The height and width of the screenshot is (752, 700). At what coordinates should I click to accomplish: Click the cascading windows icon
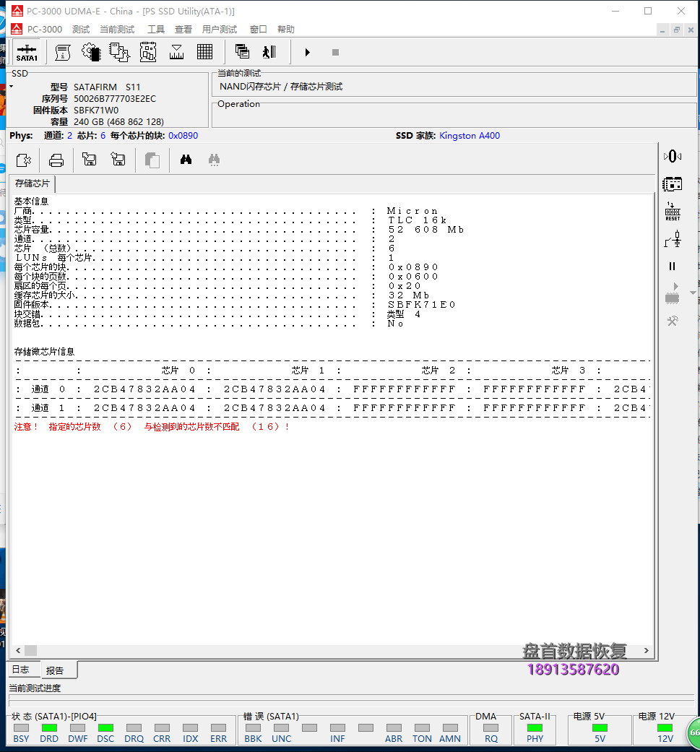[x=243, y=51]
